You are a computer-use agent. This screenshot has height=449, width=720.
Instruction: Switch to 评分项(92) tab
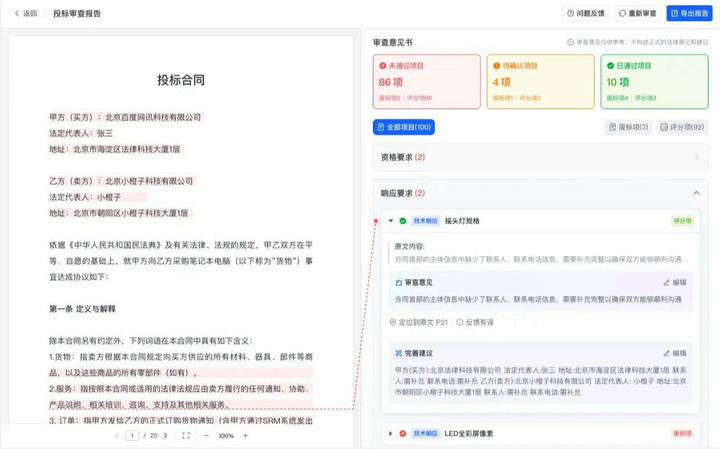682,127
